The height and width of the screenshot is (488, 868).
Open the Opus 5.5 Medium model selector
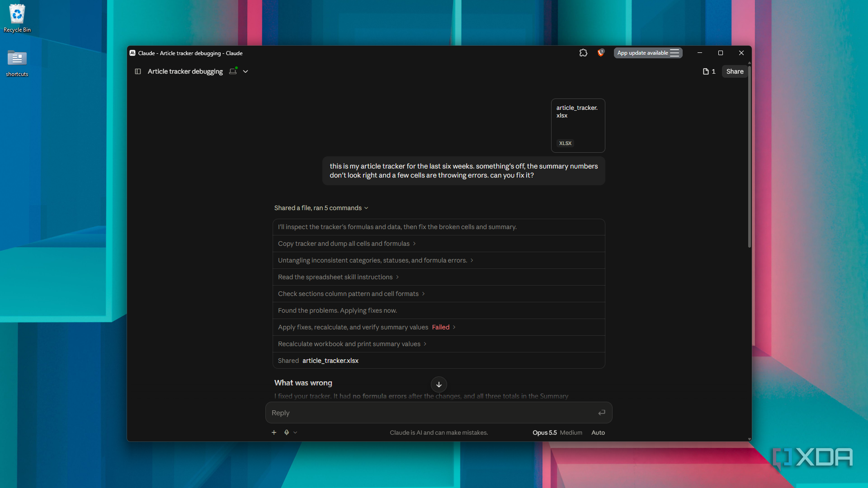[x=557, y=432]
